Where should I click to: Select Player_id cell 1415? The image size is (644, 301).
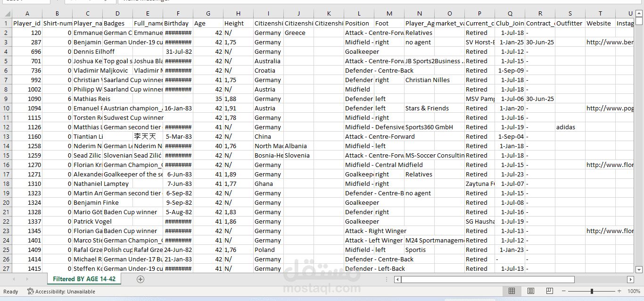click(27, 268)
